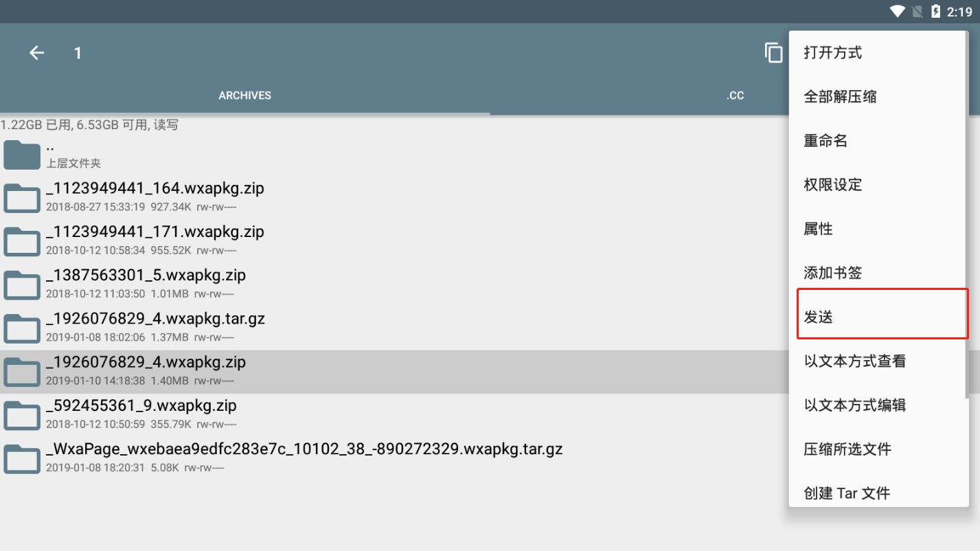Image resolution: width=980 pixels, height=551 pixels.
Task: Open the parent folder icon labeled ".."
Action: tap(22, 155)
